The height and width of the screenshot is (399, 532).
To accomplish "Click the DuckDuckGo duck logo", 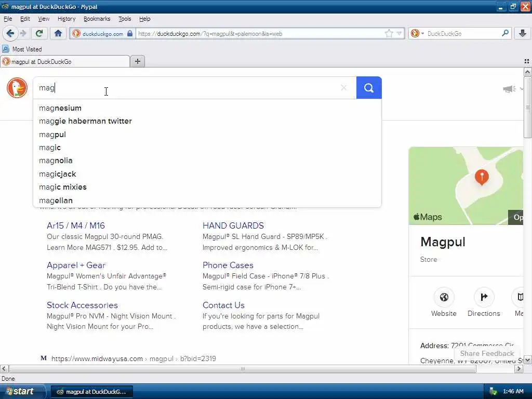I will point(17,88).
